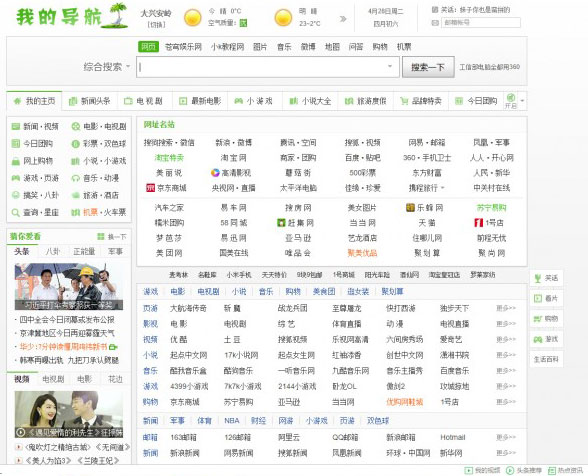Click the 热点资讯 icon in bottom bar

(x=552, y=470)
